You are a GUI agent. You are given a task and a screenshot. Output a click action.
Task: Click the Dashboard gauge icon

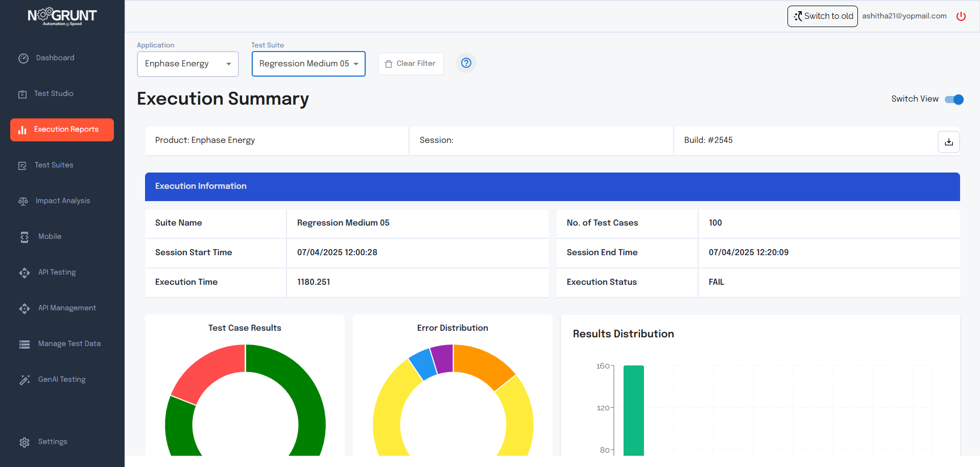(x=23, y=58)
